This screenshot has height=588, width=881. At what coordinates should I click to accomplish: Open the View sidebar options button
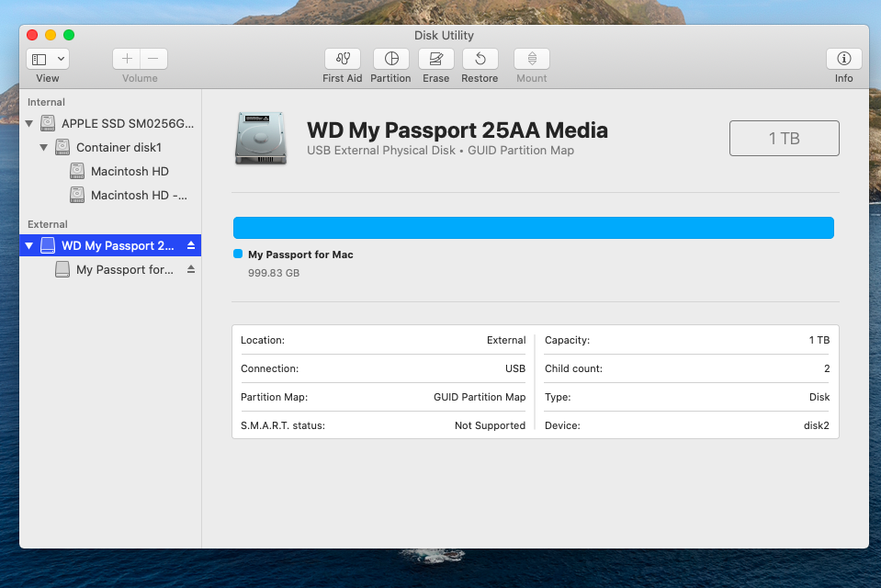[48, 59]
